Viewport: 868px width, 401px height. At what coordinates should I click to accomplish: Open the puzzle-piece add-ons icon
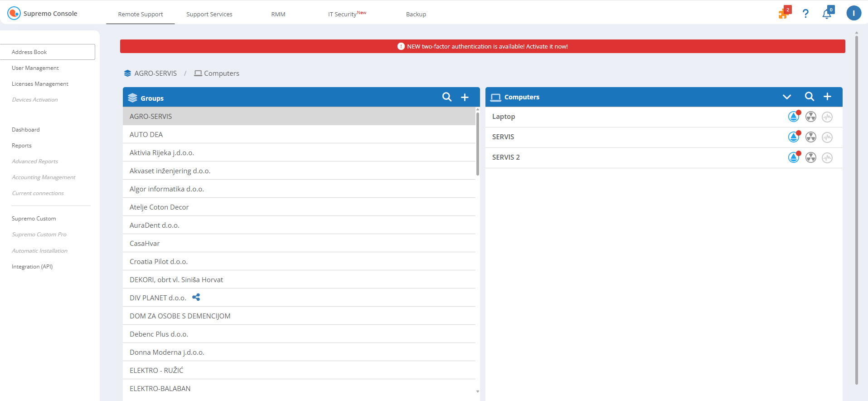click(x=783, y=14)
